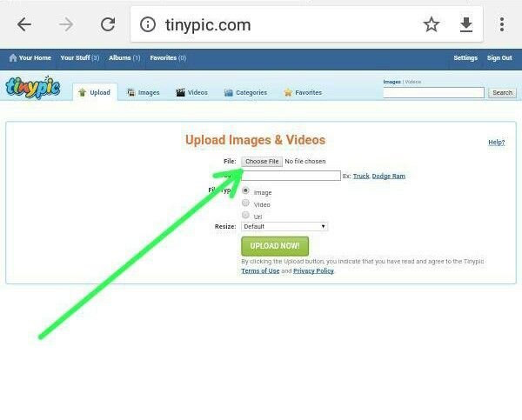This screenshot has height=420, width=522.
Task: Click the Images tab's photo icon
Action: click(x=131, y=92)
